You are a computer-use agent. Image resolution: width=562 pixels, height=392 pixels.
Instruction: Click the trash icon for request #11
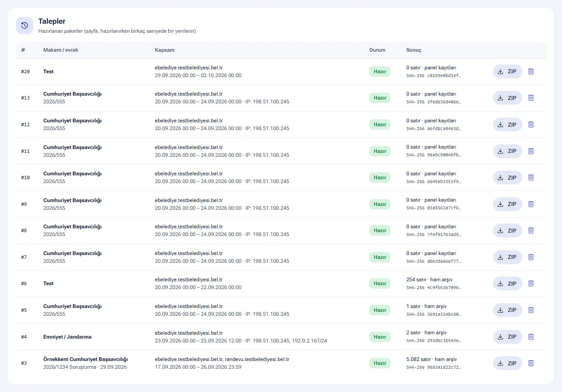(531, 151)
